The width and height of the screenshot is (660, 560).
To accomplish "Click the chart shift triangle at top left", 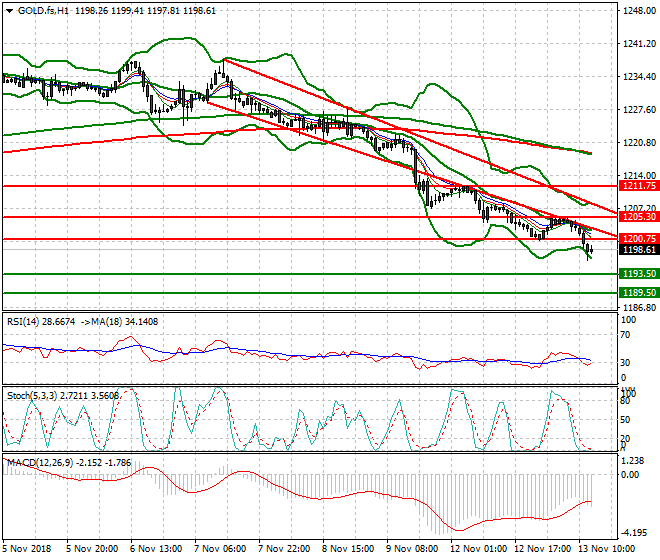I will (x=9, y=9).
